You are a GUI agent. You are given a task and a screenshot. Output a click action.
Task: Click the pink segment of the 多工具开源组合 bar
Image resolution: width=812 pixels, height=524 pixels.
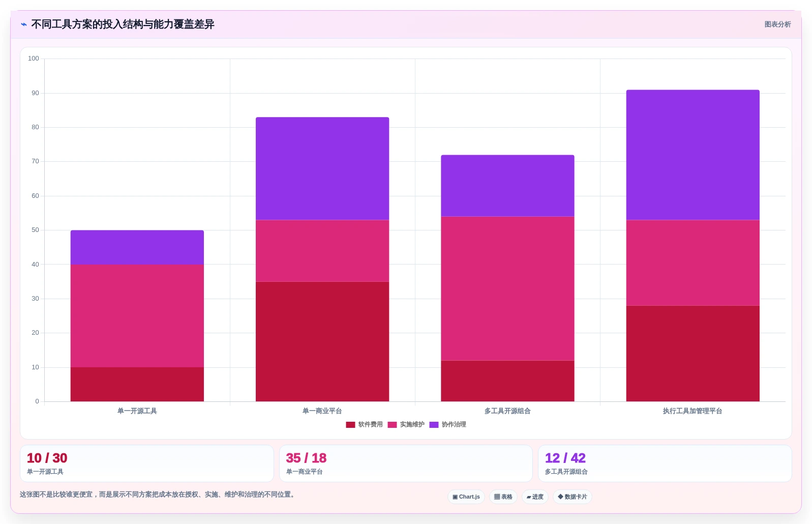[x=507, y=288]
